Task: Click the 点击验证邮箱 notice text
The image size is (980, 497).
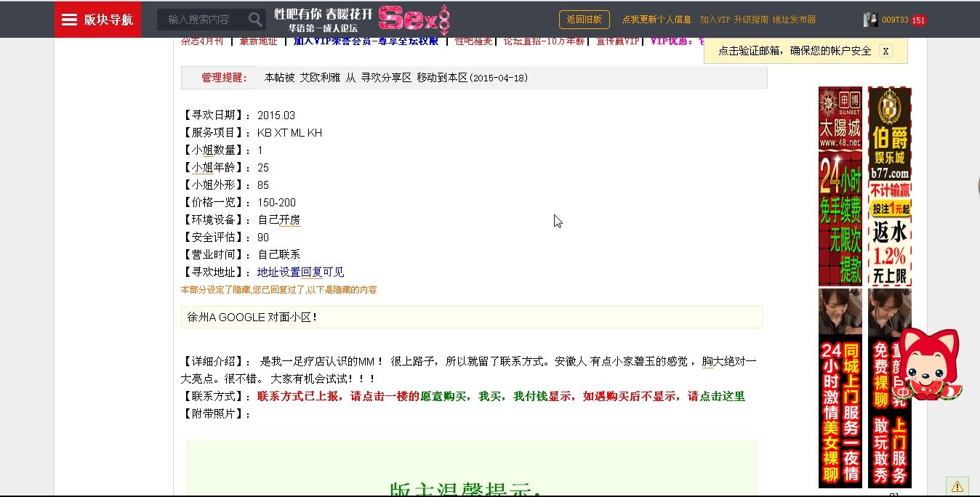Action: point(794,51)
